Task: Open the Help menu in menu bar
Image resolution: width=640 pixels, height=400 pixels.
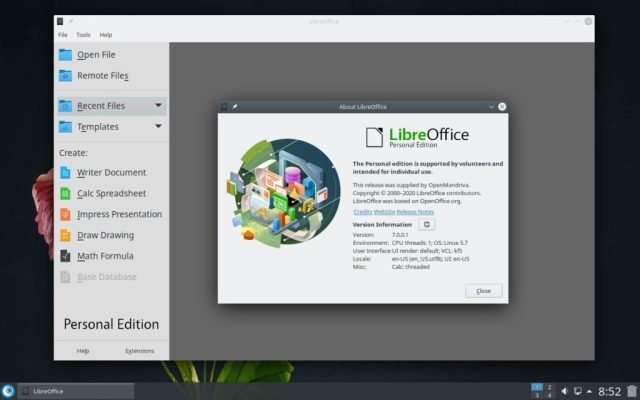Action: 106,34
